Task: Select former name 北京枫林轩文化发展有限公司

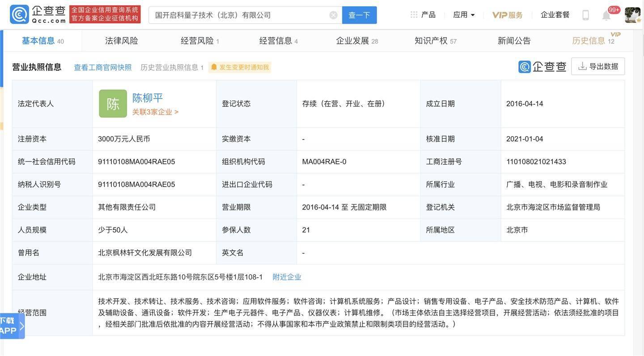Action: pos(145,253)
